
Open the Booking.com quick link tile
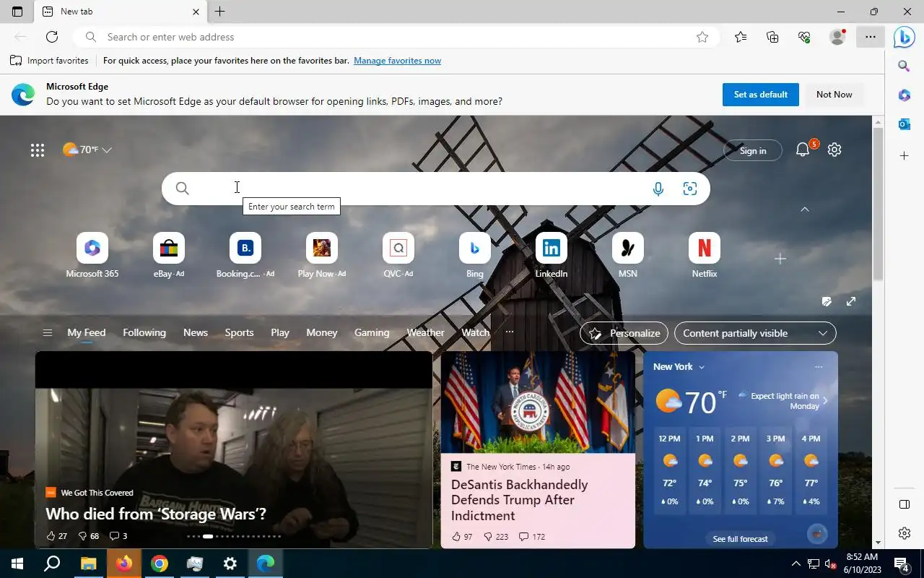point(245,255)
